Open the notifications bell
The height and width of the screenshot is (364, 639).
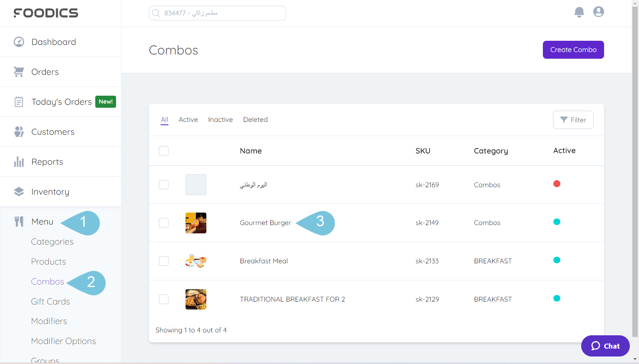point(579,12)
